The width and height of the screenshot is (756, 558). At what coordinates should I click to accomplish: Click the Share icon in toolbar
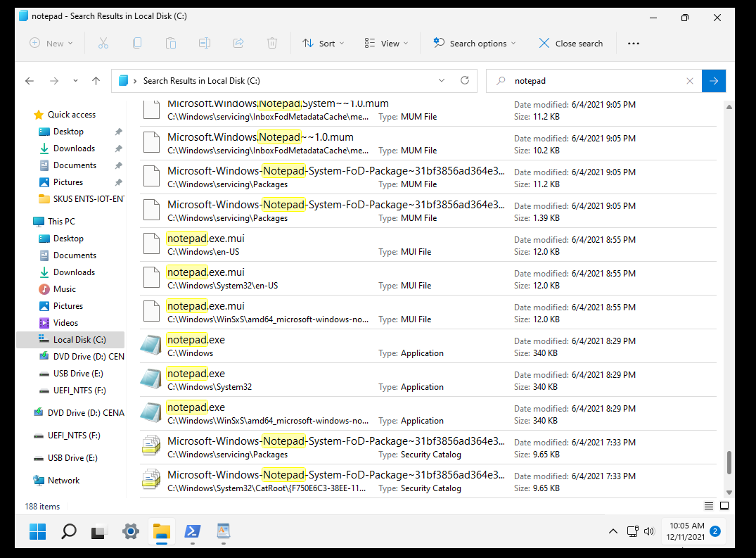pyautogui.click(x=238, y=44)
